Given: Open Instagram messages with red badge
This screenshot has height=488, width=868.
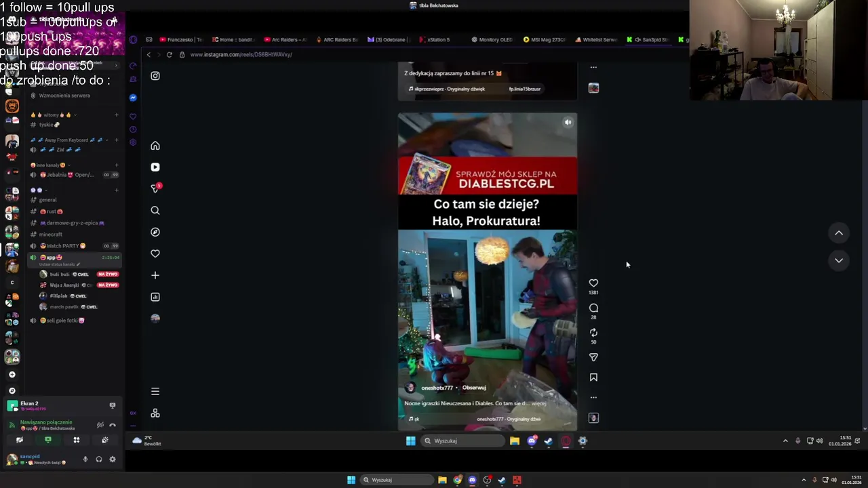Looking at the screenshot, I should click(x=155, y=188).
